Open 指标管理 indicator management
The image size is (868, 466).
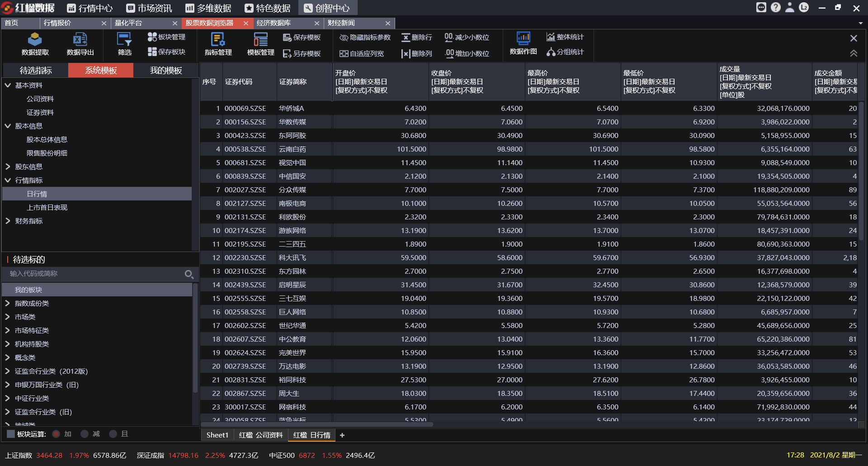point(218,44)
